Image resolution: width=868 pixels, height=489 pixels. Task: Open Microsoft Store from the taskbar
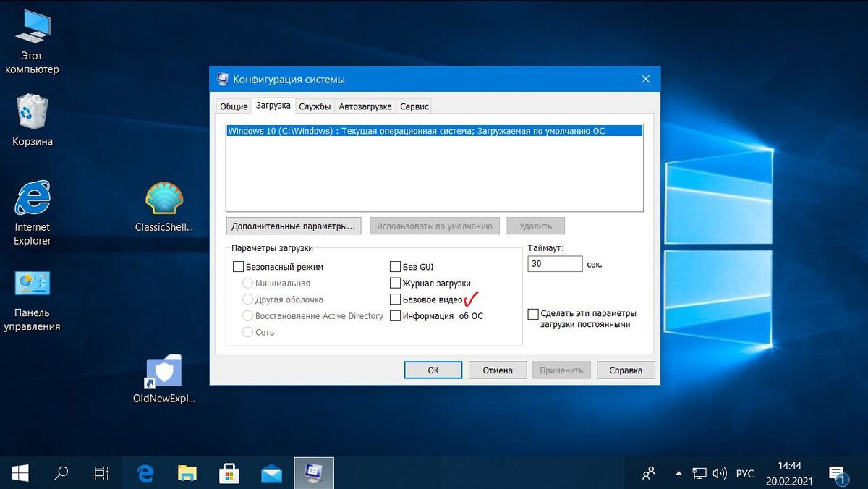229,473
